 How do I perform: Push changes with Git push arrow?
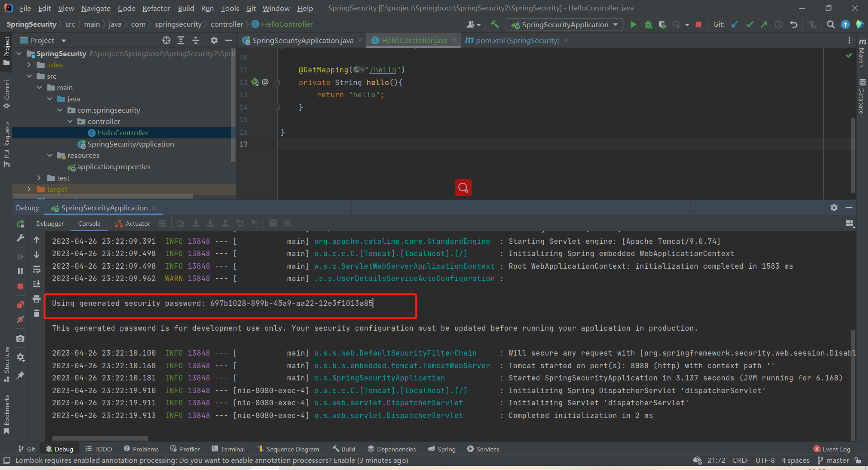(764, 24)
